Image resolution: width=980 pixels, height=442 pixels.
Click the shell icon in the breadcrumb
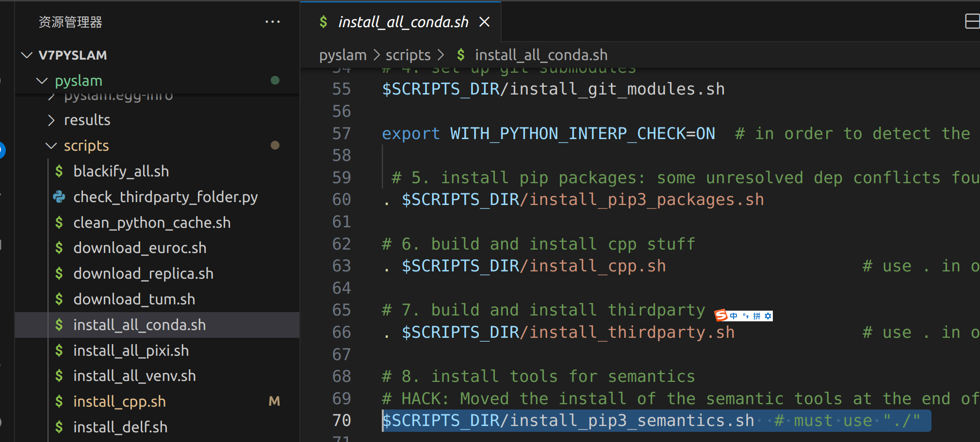(461, 55)
